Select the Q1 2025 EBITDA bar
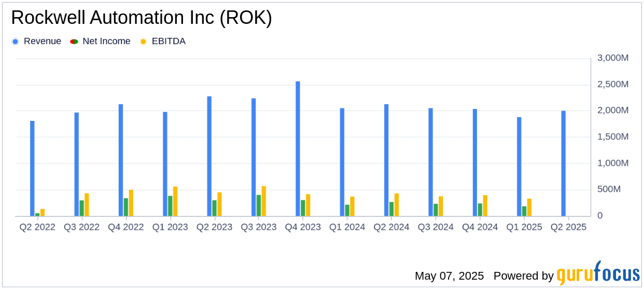The height and width of the screenshot is (289, 644). (x=529, y=207)
